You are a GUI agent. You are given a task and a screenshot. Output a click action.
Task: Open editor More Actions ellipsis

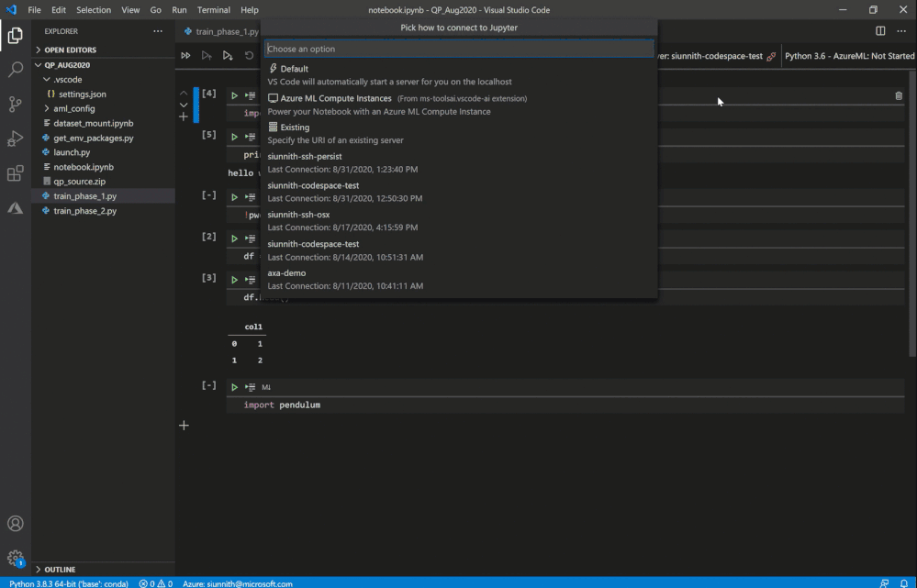pyautogui.click(x=901, y=31)
